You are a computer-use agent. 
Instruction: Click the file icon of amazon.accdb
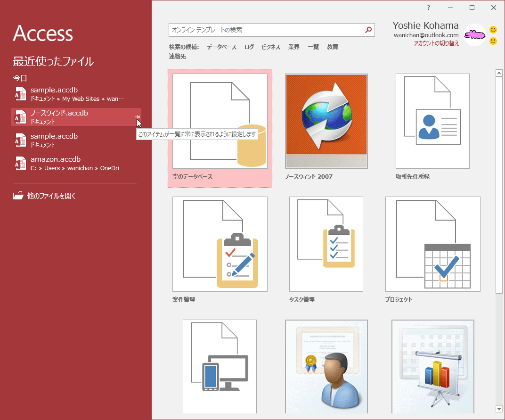pyautogui.click(x=21, y=163)
